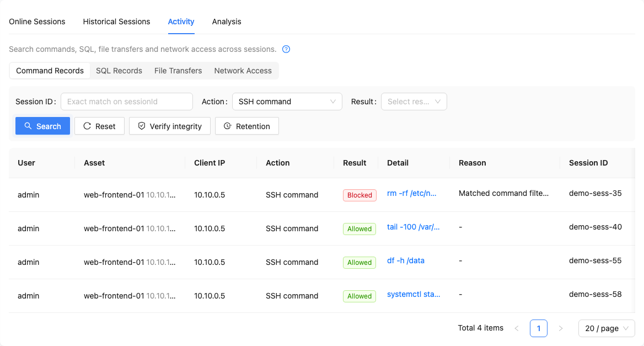Show Network Access records
The width and height of the screenshot is (644, 346).
coord(243,71)
